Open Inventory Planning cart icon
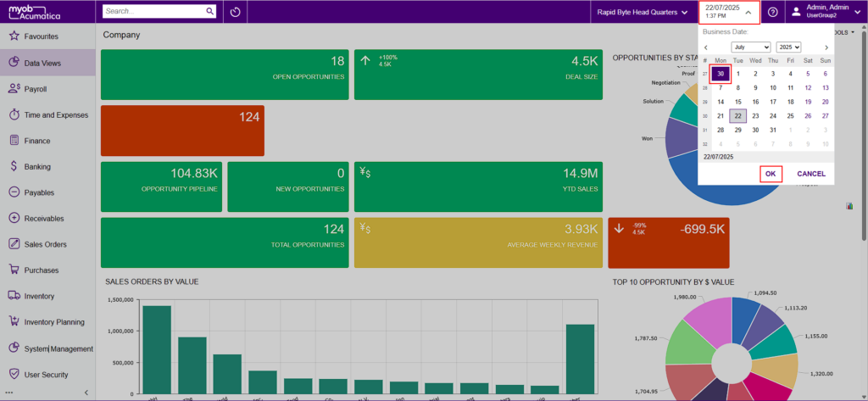The image size is (868, 401). (14, 322)
